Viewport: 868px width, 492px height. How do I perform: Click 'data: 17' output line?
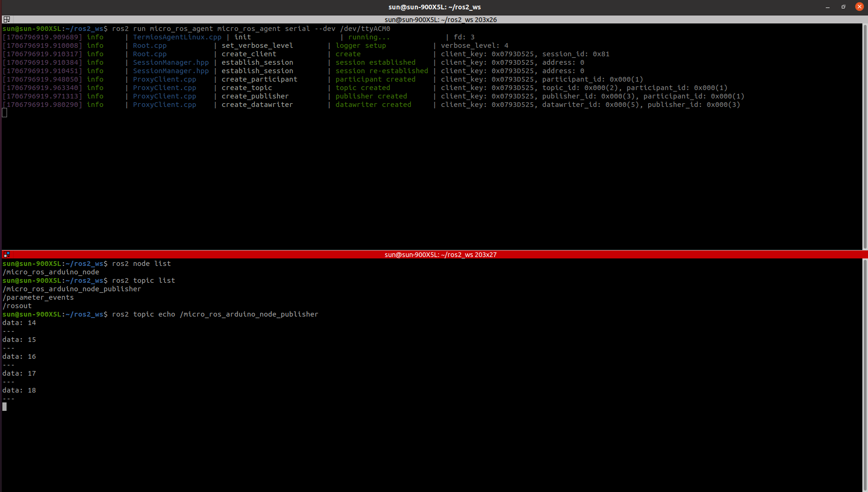19,373
